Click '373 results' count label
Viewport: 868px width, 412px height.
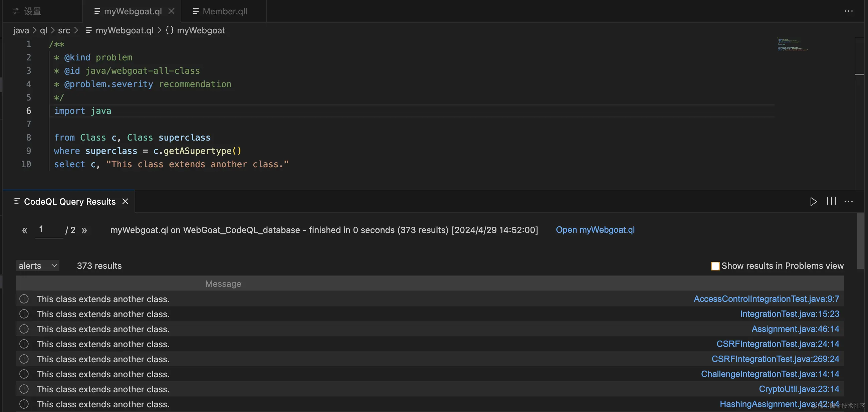(x=99, y=266)
